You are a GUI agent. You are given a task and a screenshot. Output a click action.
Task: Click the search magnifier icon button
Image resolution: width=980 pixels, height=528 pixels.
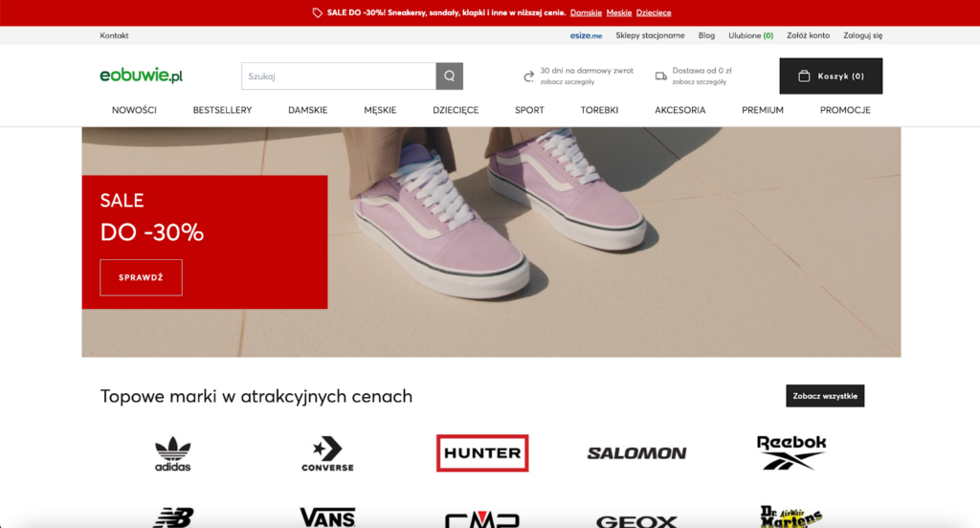pyautogui.click(x=450, y=77)
